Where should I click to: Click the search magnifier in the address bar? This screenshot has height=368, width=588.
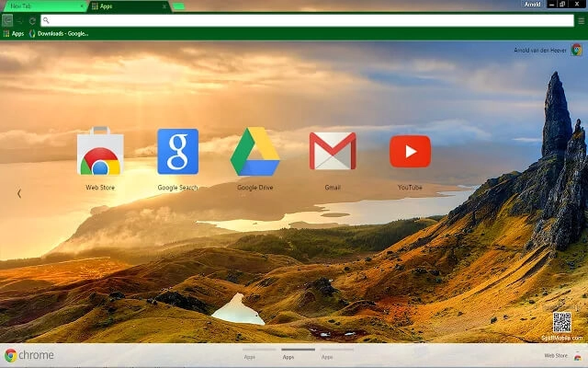46,20
